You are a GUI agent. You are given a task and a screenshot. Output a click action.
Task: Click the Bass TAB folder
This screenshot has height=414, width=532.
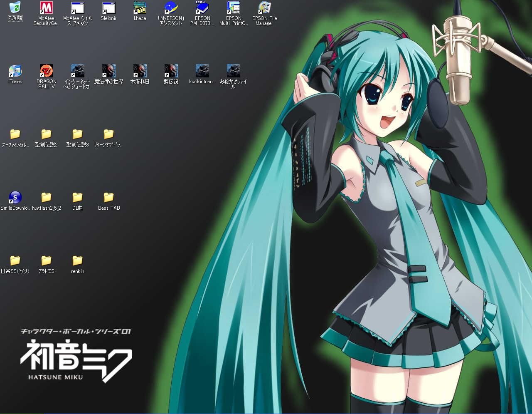[108, 201]
